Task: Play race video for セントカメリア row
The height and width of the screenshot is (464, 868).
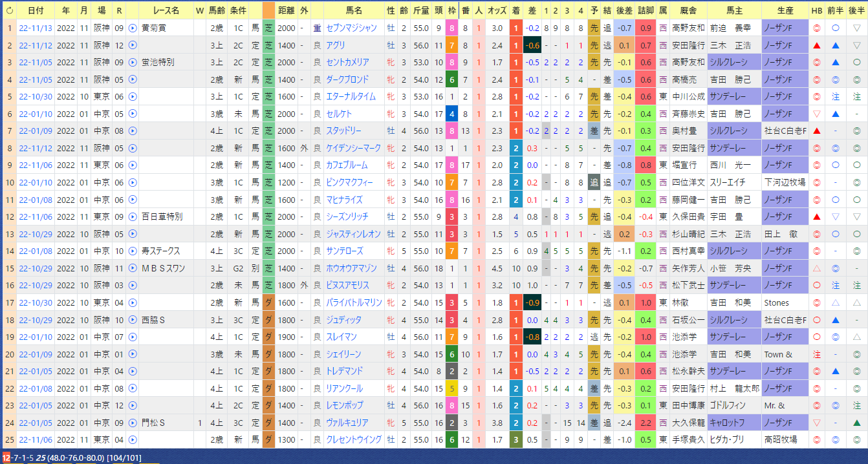Action: (x=133, y=63)
